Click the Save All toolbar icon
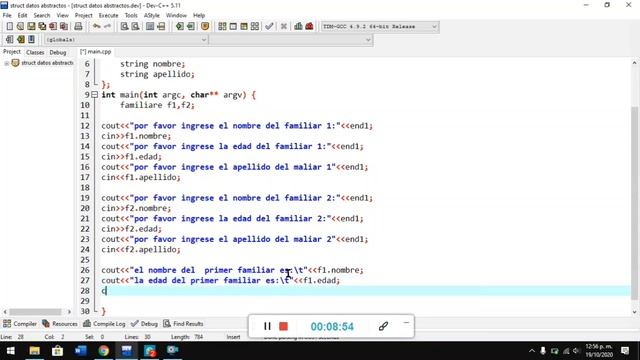The width and height of the screenshot is (640, 360). (x=42, y=27)
